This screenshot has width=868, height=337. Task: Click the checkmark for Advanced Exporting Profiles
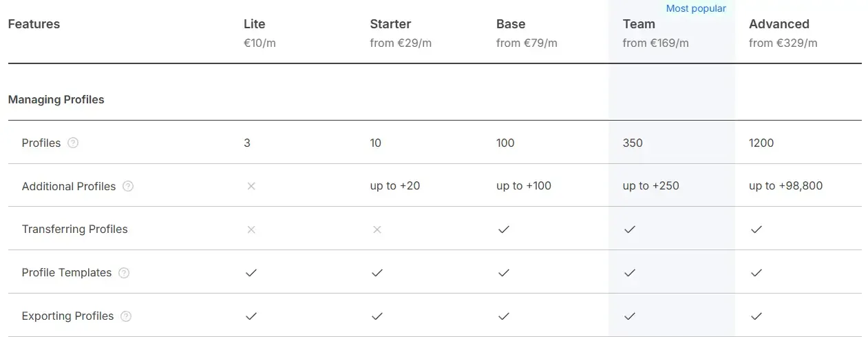pyautogui.click(x=756, y=316)
